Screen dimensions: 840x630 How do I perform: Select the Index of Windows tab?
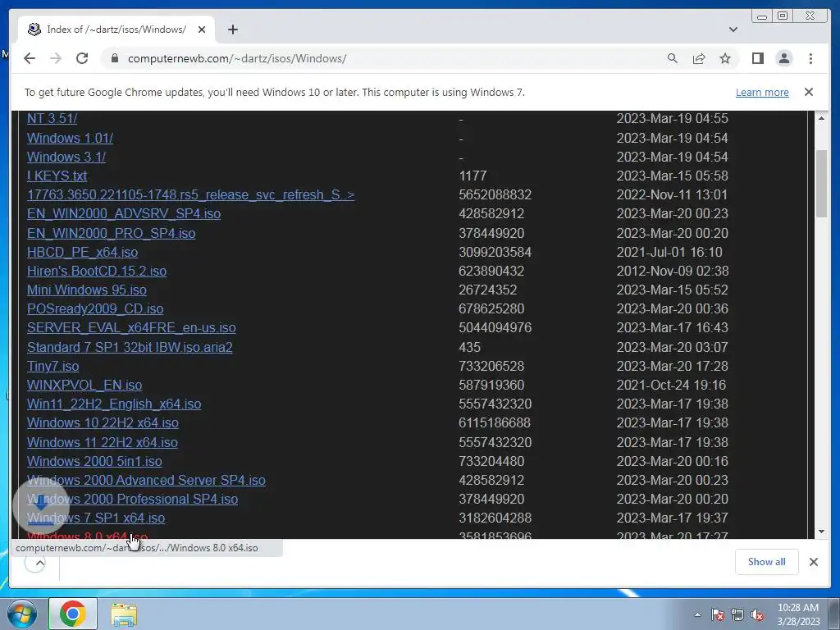(116, 30)
